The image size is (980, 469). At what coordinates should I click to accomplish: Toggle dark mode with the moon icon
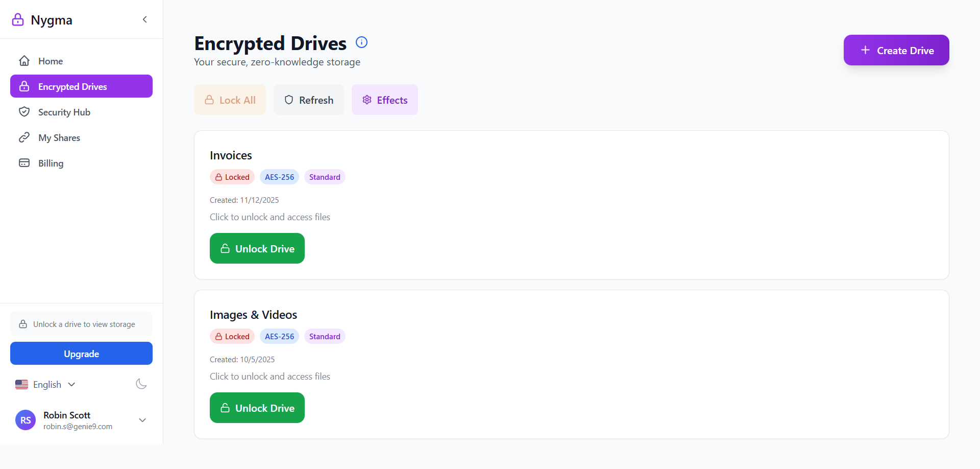point(141,384)
